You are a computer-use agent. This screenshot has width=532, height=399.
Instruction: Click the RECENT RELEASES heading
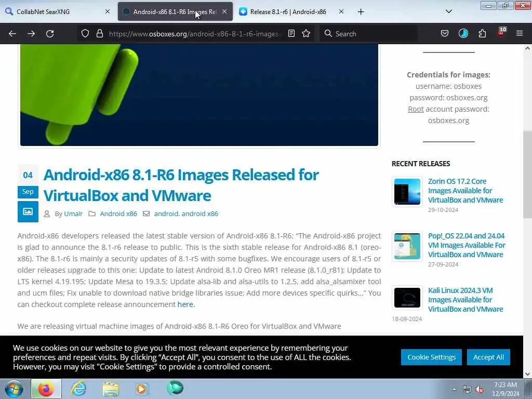[421, 164]
